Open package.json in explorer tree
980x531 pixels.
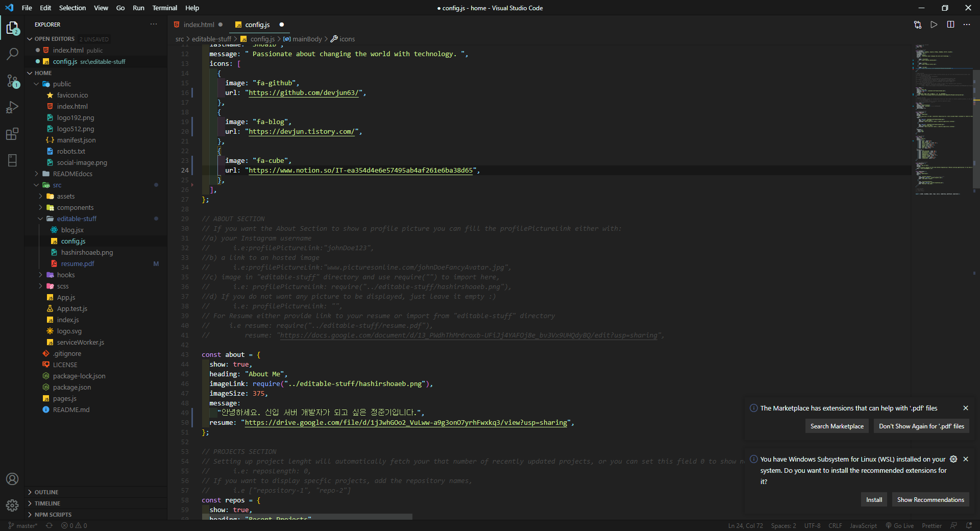coord(72,387)
